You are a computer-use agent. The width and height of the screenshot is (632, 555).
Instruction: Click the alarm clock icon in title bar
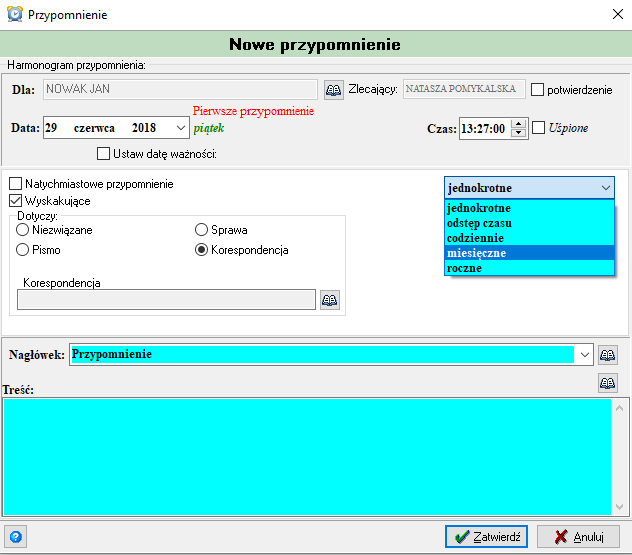click(x=15, y=14)
